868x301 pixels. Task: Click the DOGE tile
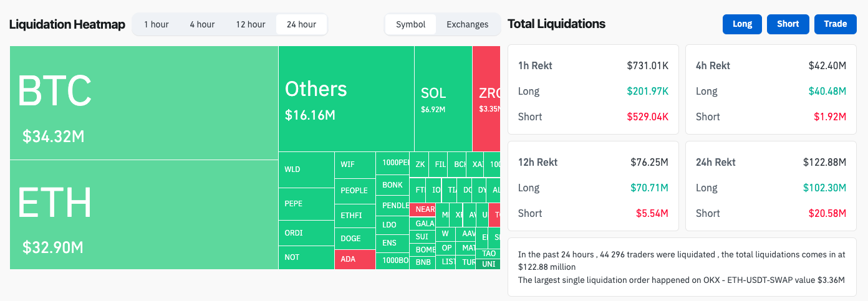[x=355, y=239]
